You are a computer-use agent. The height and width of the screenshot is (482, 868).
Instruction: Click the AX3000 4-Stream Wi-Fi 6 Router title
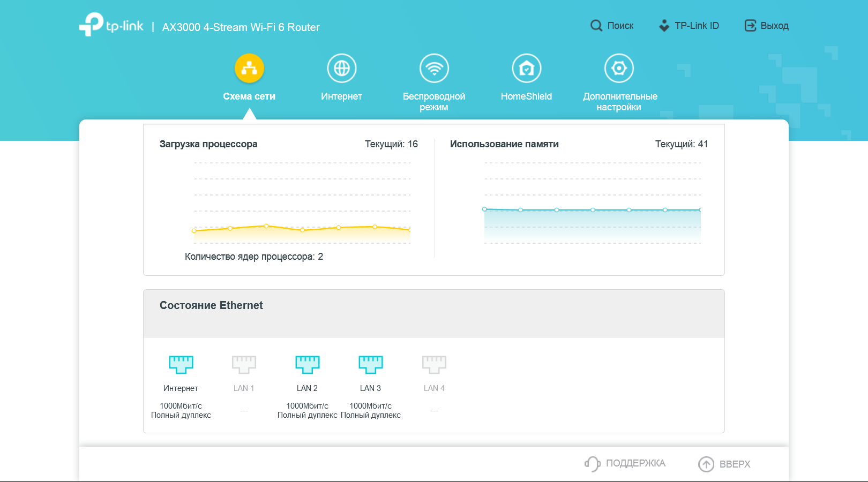[x=241, y=27]
